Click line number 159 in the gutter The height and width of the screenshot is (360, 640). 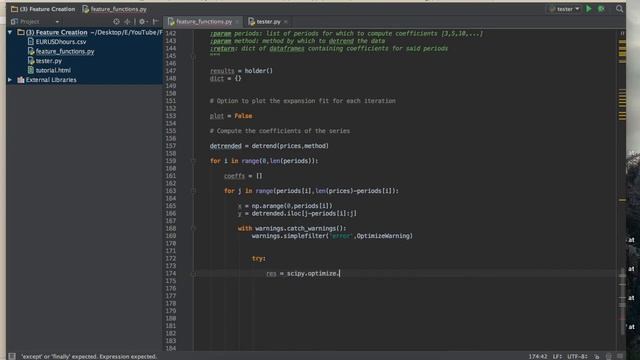pyautogui.click(x=171, y=161)
